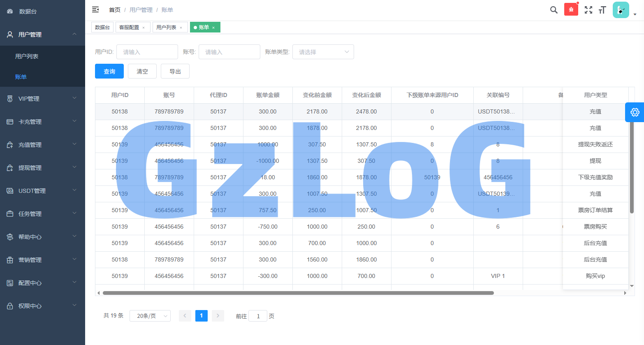Click the 查询 button
The height and width of the screenshot is (345, 644).
[x=109, y=71]
